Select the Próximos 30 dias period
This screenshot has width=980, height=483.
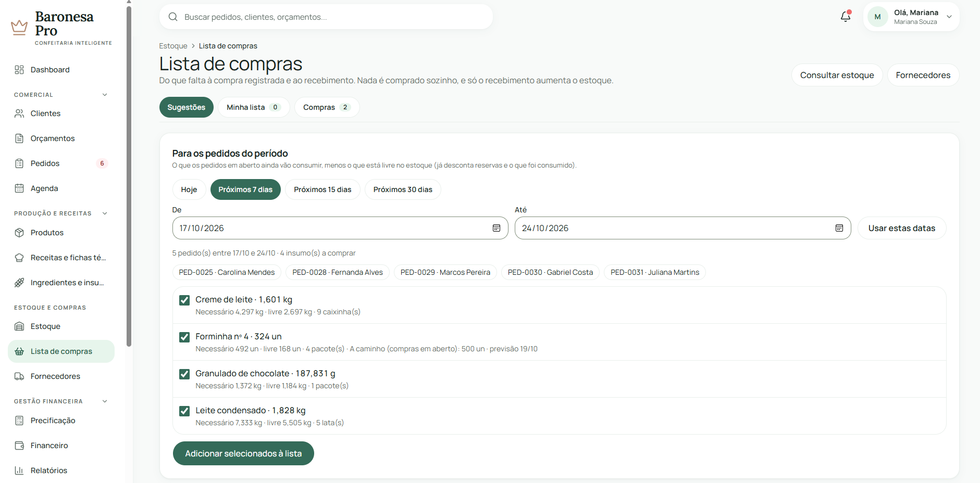(x=403, y=189)
